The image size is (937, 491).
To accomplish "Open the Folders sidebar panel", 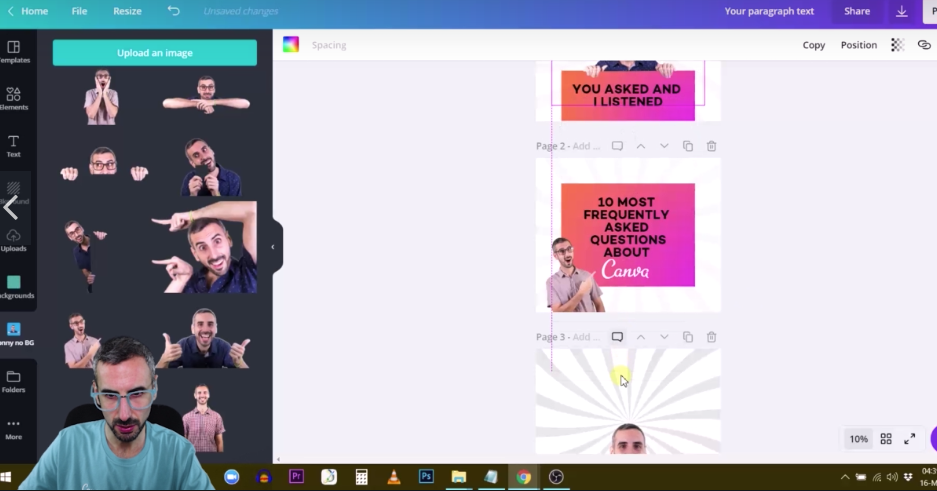I will click(14, 381).
